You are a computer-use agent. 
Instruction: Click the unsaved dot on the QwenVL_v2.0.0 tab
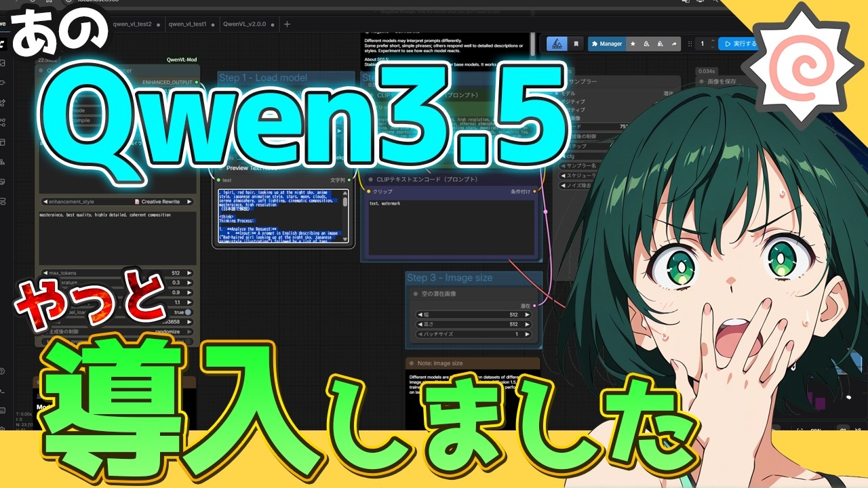[273, 24]
